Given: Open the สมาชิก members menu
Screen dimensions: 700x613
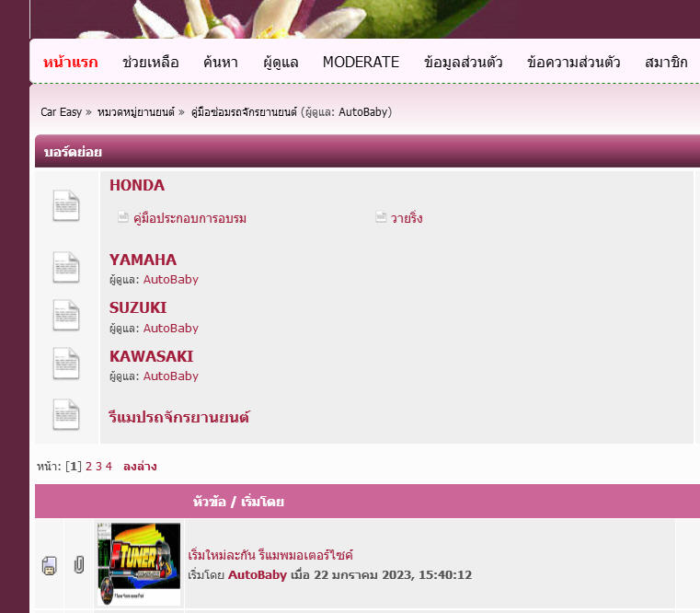Looking at the screenshot, I should [x=666, y=62].
